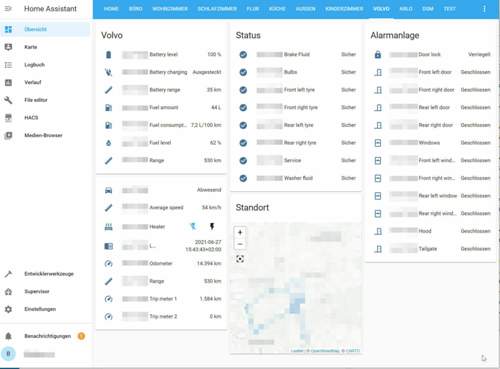Open the Medien-Browser sidebar item
Image resolution: width=500 pixels, height=369 pixels.
pos(46,135)
